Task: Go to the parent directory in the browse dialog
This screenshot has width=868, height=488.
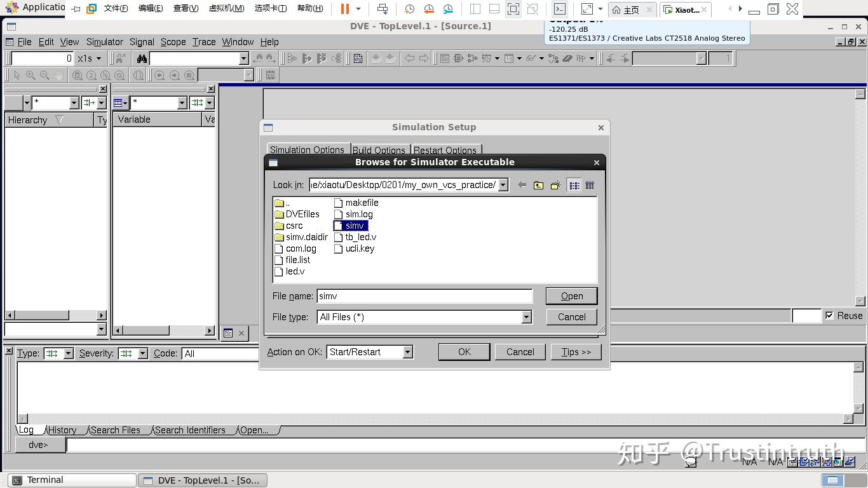Action: [538, 185]
